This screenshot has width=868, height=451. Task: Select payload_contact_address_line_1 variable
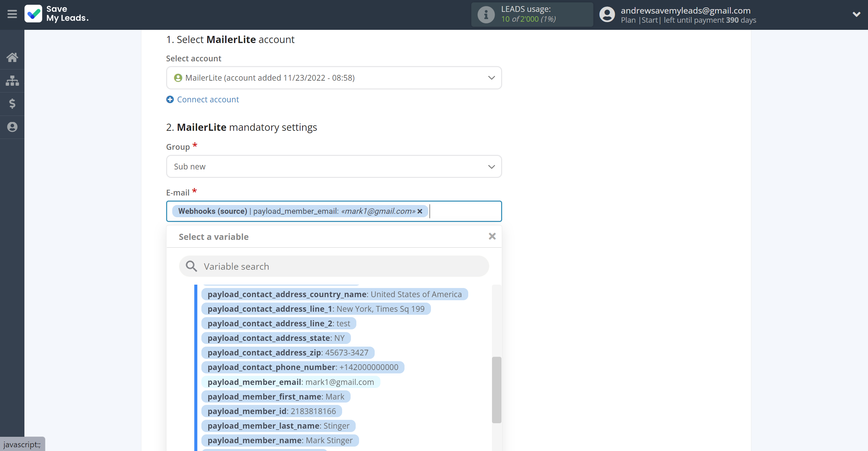point(316,309)
